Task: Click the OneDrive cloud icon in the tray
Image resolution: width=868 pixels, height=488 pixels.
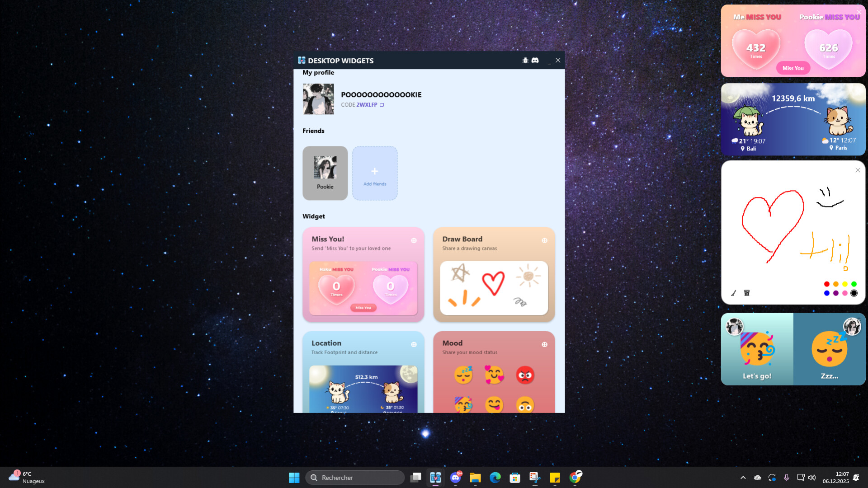Action: pos(757,477)
